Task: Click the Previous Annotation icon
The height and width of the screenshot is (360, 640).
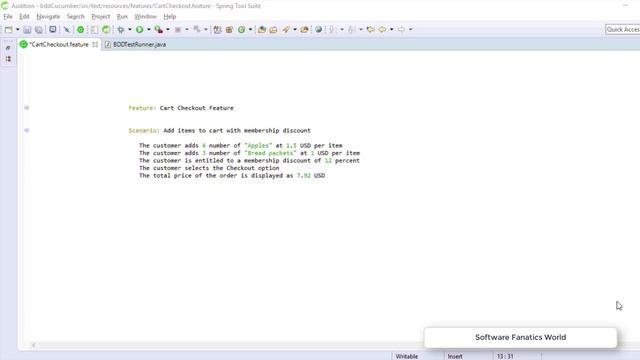Action: 352,29
